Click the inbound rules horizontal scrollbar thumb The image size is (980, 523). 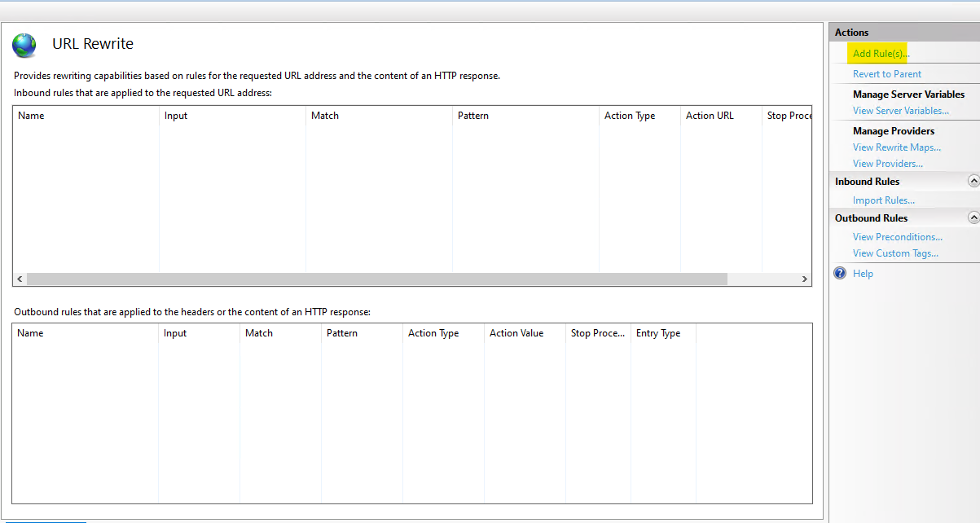click(376, 279)
